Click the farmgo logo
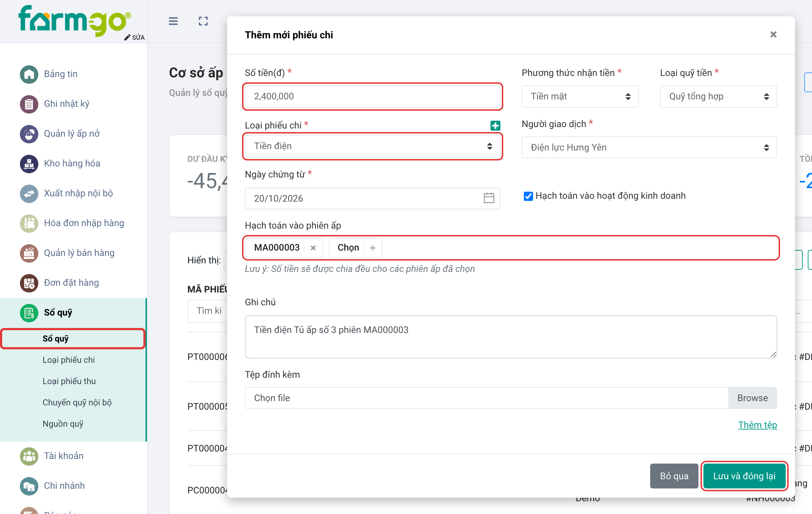The width and height of the screenshot is (812, 514). click(x=75, y=21)
